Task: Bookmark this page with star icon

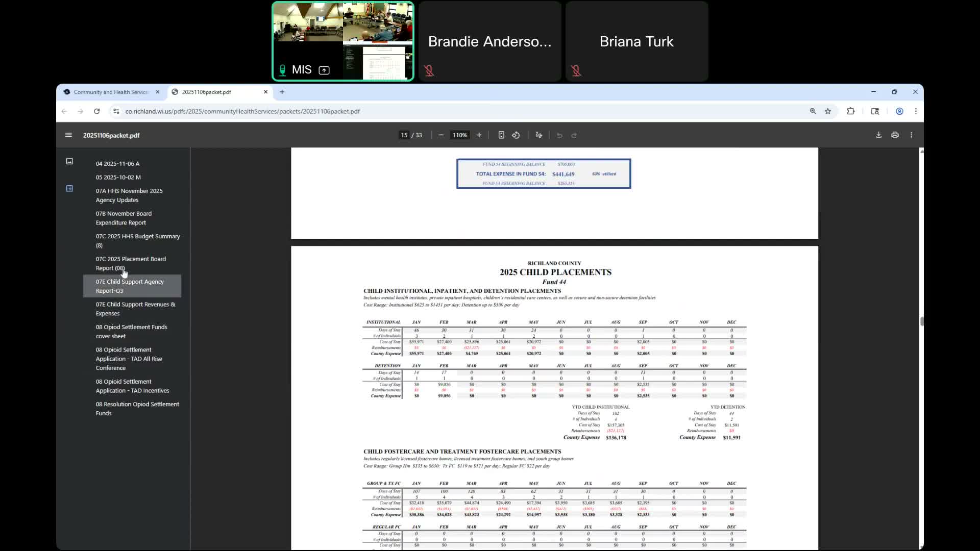Action: click(828, 111)
